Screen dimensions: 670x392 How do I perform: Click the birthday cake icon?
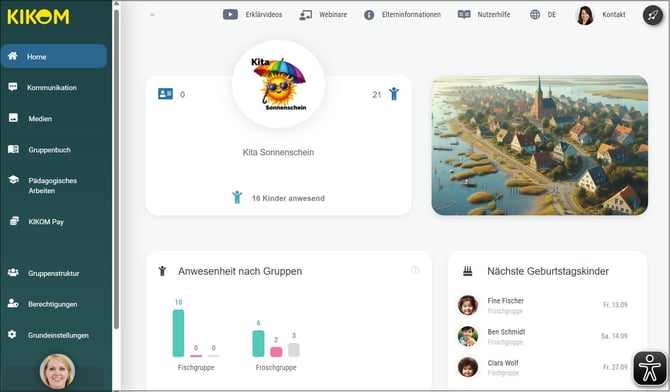pyautogui.click(x=468, y=271)
